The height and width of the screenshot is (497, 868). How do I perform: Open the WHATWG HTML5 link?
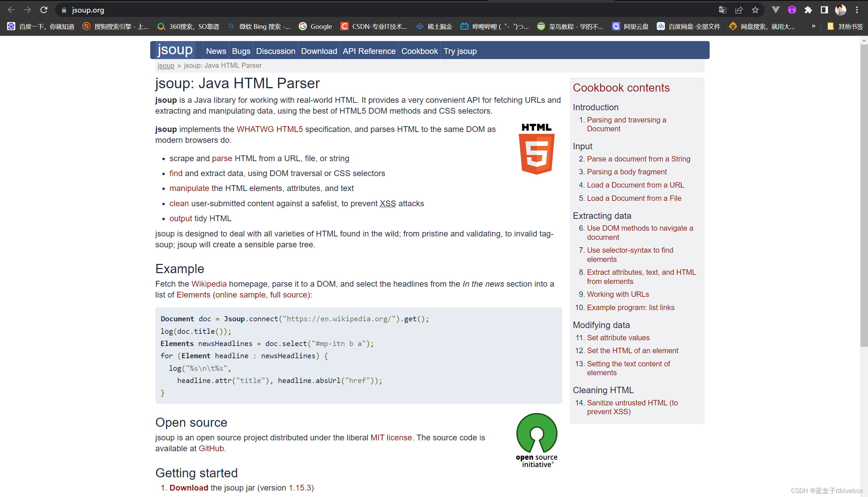click(x=270, y=129)
